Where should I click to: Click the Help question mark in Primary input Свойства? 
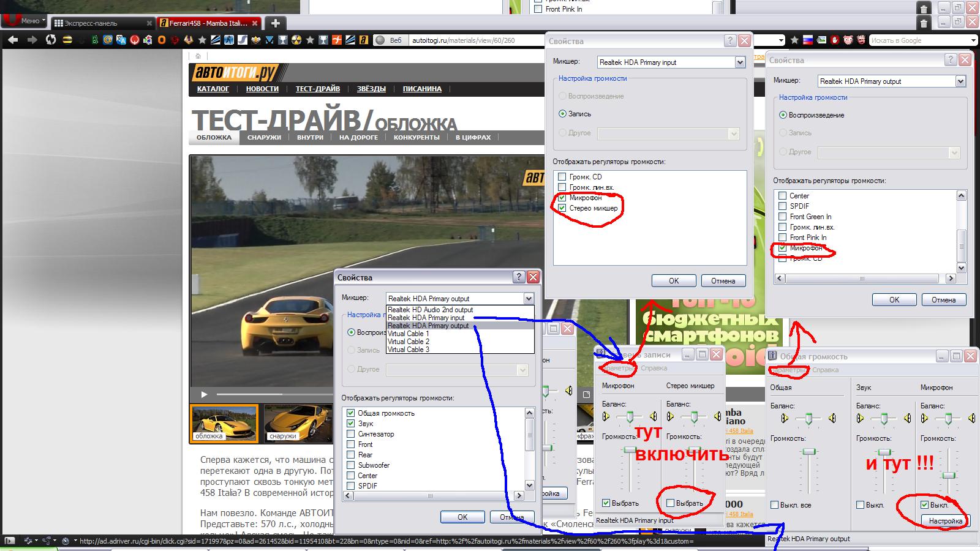tap(730, 41)
